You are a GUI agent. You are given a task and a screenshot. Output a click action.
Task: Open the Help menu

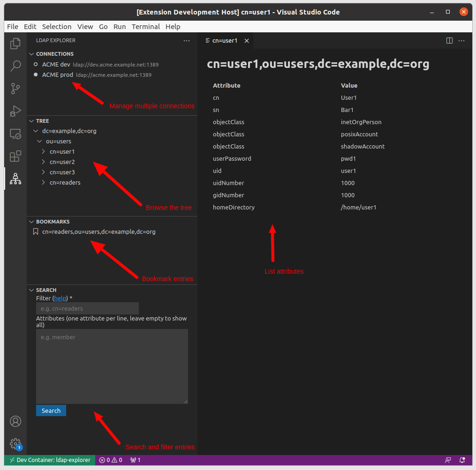pyautogui.click(x=173, y=27)
